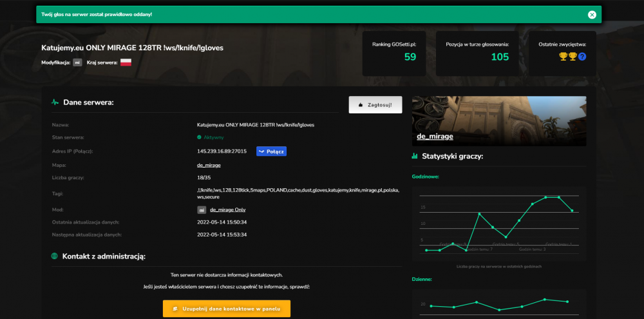
Task: Click the Dzienne daily chart label
Action: click(x=422, y=279)
